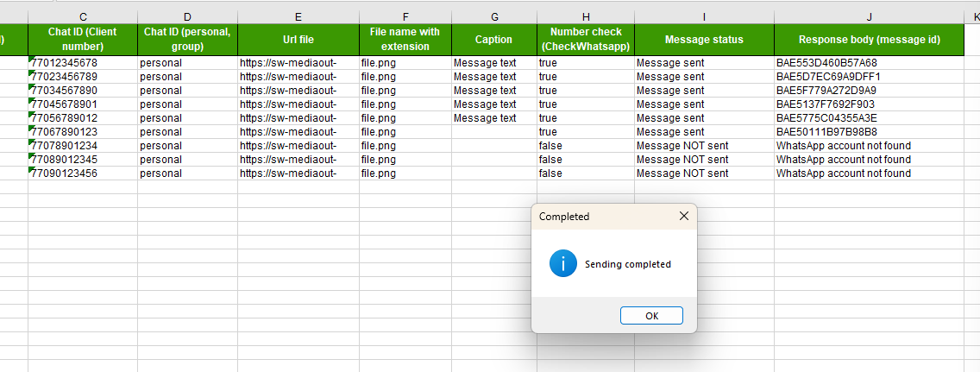Select the Url file header cell
The width and height of the screenshot is (980, 372).
click(298, 40)
